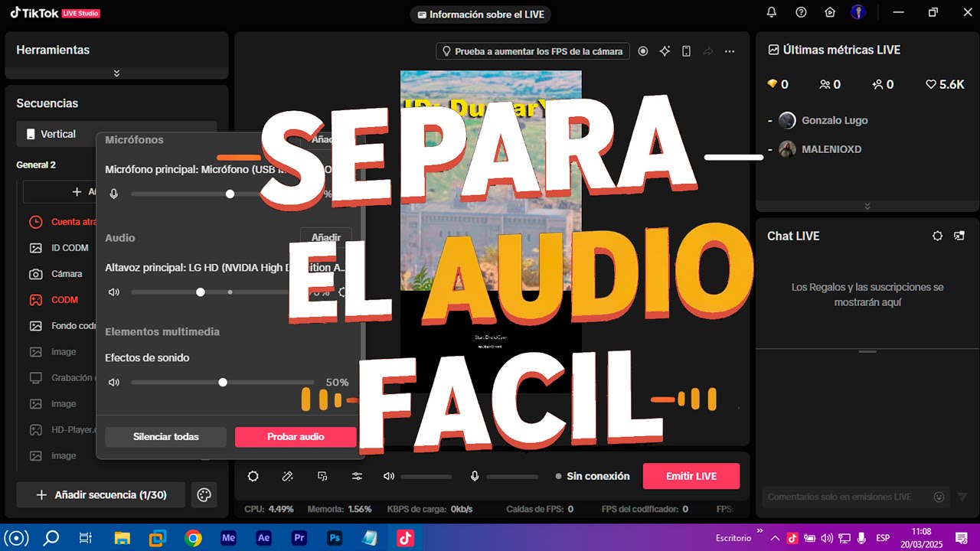This screenshot has width=980, height=551.
Task: Open the profile avatar menu
Action: 858,12
